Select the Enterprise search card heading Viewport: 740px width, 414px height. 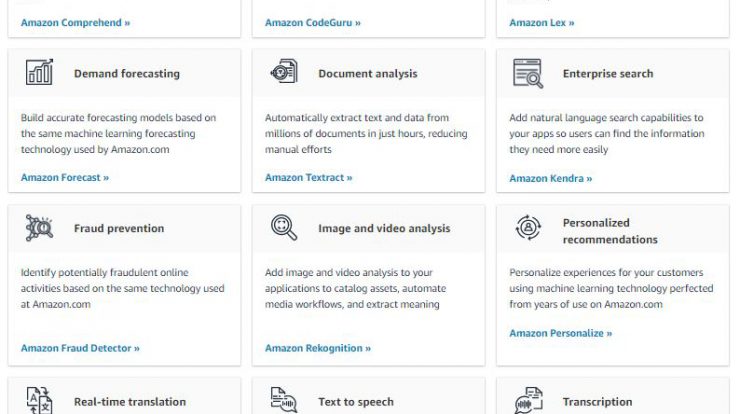608,74
